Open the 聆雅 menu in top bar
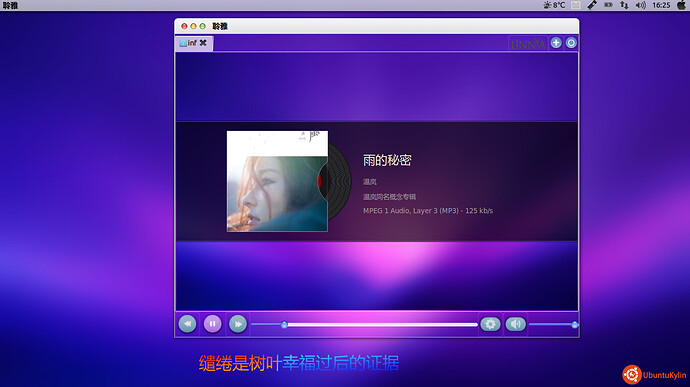 click(x=10, y=5)
